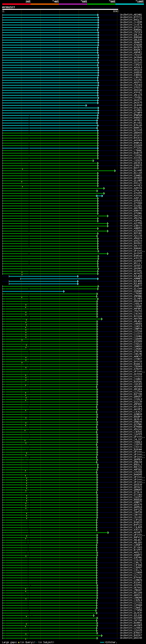Click the white query sequence bar
This screenshot has height=644, width=146.
(60, 9)
